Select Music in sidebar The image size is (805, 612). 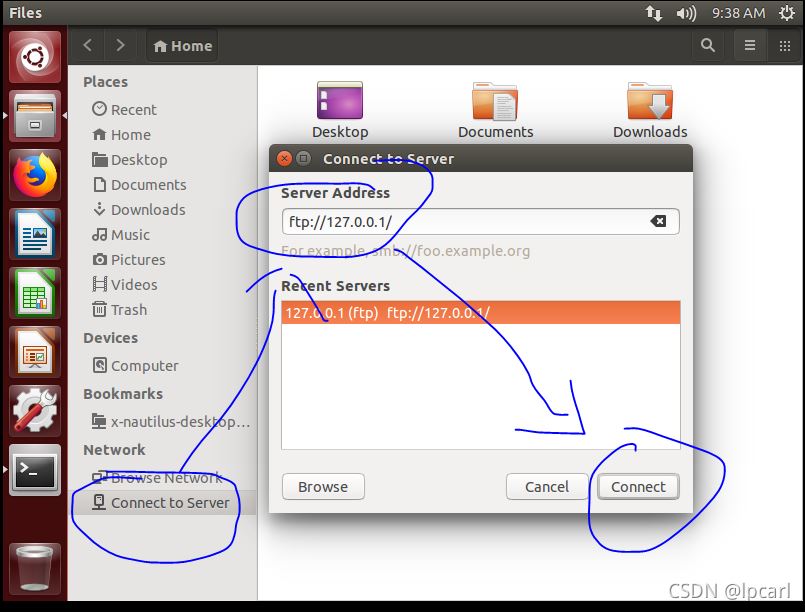tap(162, 235)
